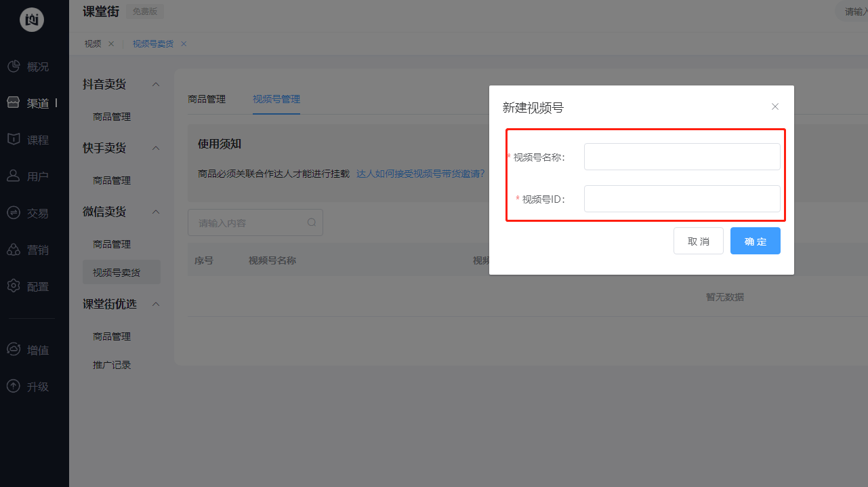Screen dimensions: 868x487
Task: Click the 交易 transaction icon
Action: click(x=14, y=213)
